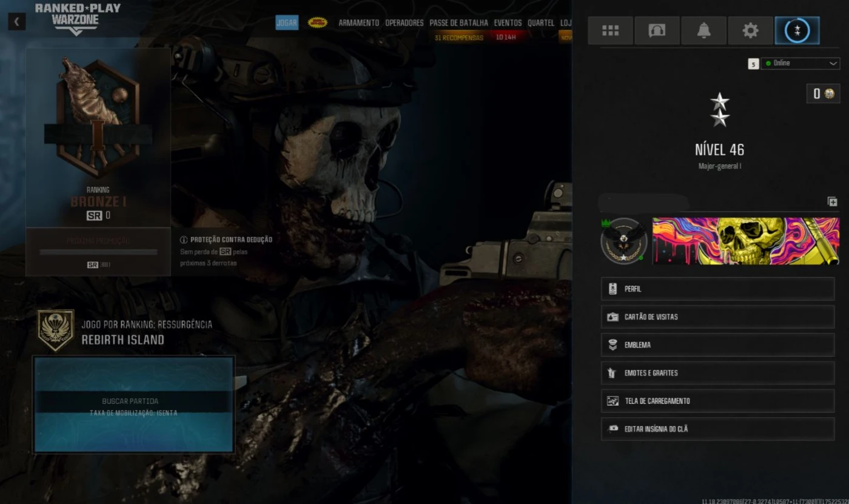This screenshot has height=504, width=849.
Task: Click the Ranked Play Warzone logo
Action: (78, 19)
